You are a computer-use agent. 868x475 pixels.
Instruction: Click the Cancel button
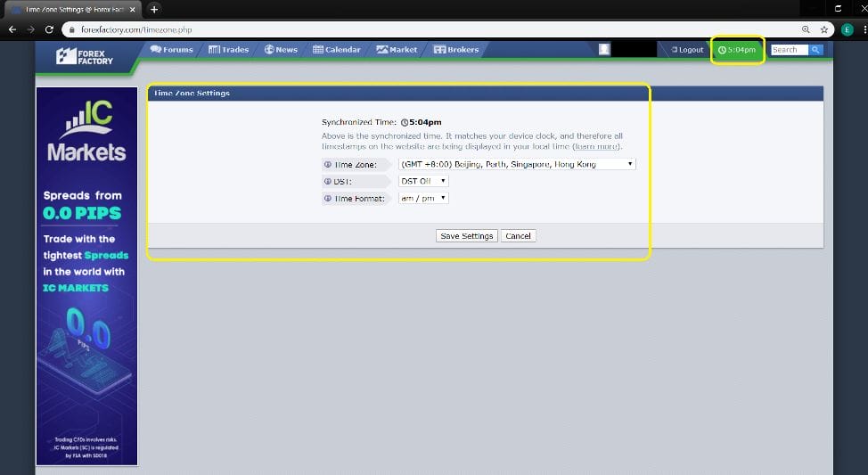point(518,236)
